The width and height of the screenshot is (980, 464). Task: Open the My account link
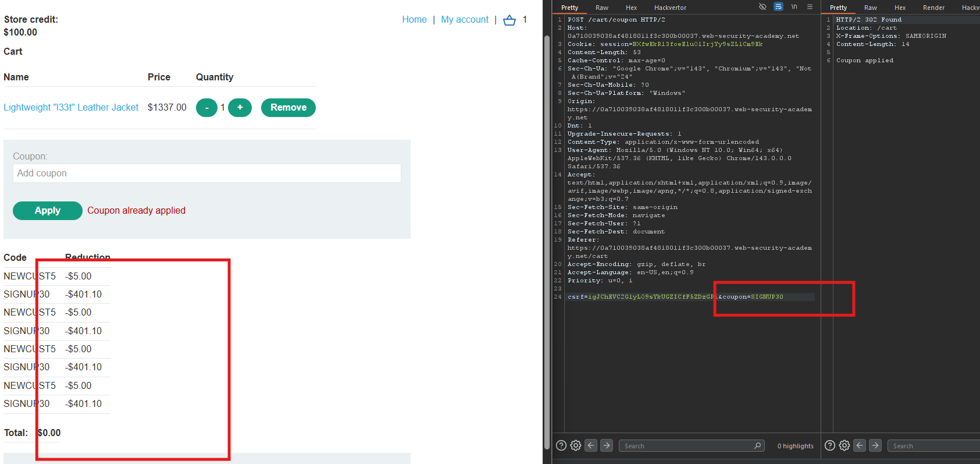click(x=465, y=20)
